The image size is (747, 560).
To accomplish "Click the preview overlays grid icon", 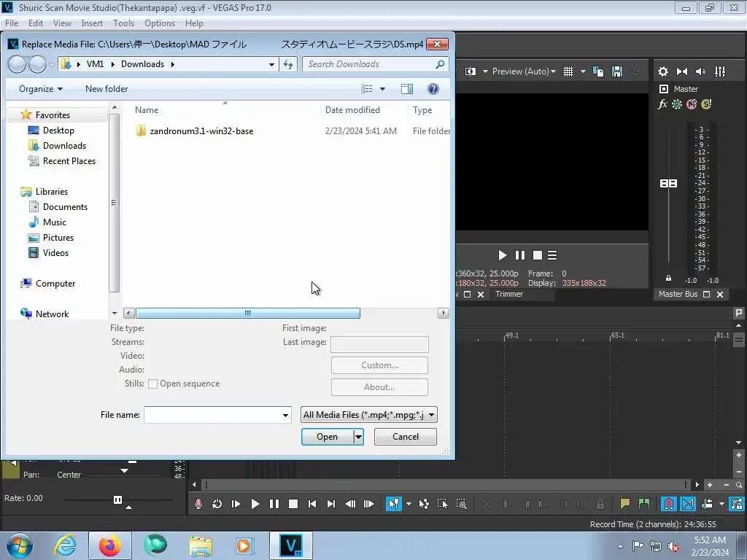I will [568, 71].
